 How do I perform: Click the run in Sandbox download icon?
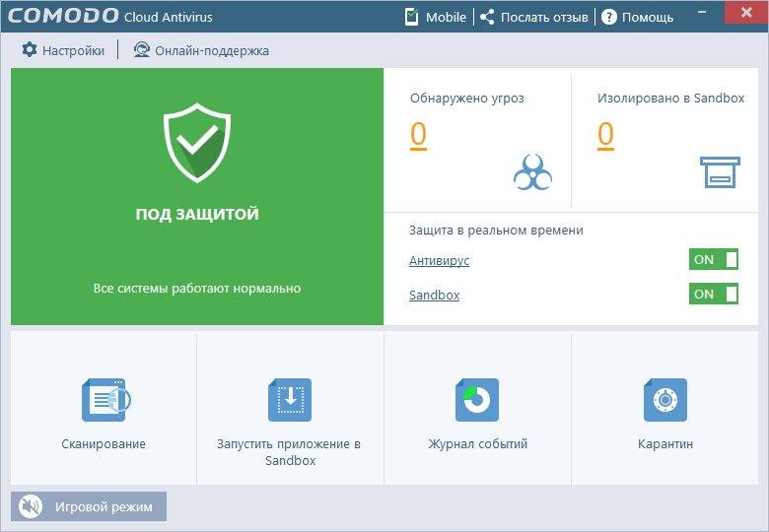[290, 400]
